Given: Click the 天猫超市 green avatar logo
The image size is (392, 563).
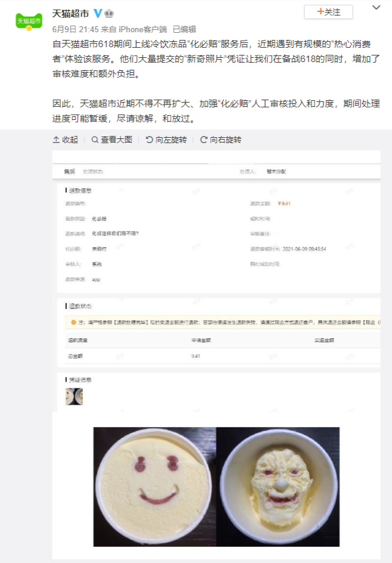Looking at the screenshot, I should pyautogui.click(x=29, y=21).
